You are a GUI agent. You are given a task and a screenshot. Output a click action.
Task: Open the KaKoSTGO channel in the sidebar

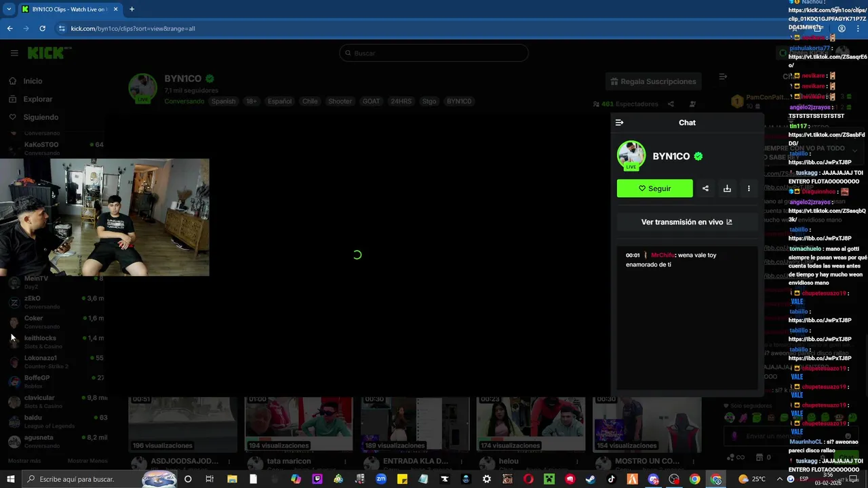coord(57,148)
